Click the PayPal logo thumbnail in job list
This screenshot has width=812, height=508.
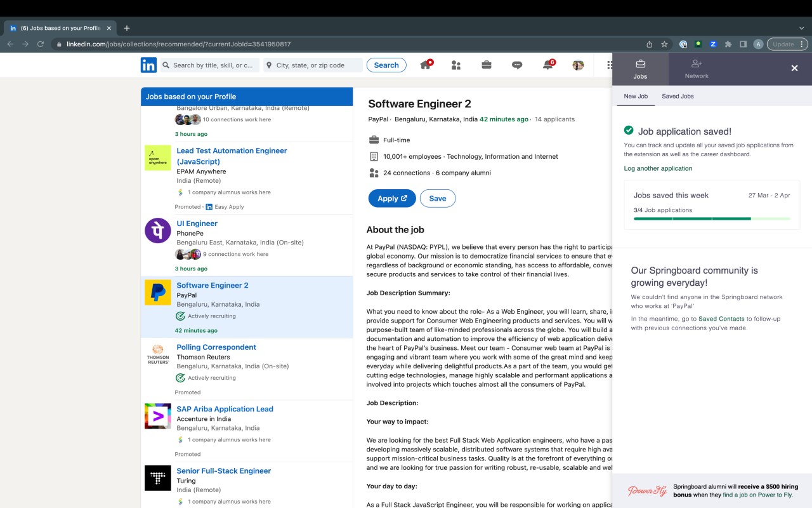[x=157, y=293]
